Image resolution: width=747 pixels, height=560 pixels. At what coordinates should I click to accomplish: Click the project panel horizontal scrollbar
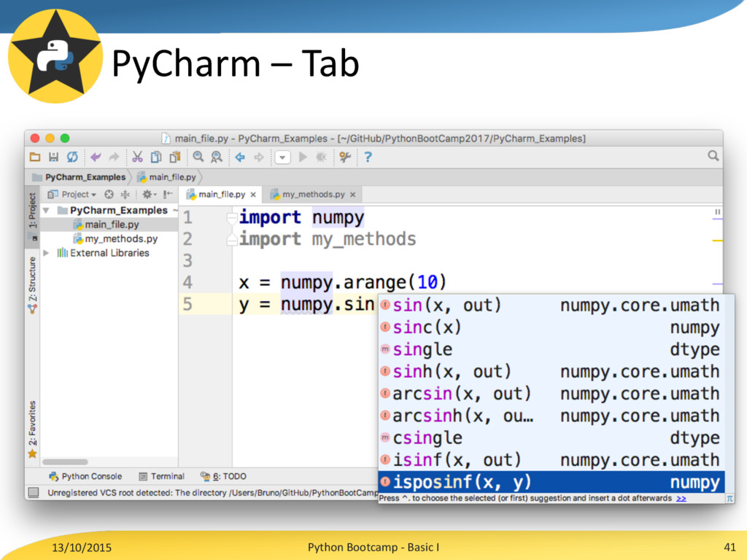tap(65, 462)
